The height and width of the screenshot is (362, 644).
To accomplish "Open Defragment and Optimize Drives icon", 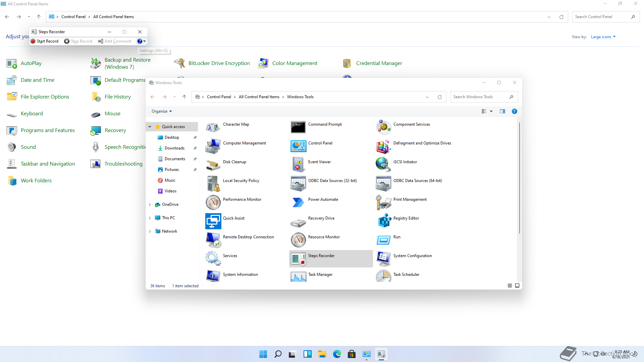I will pos(383,146).
